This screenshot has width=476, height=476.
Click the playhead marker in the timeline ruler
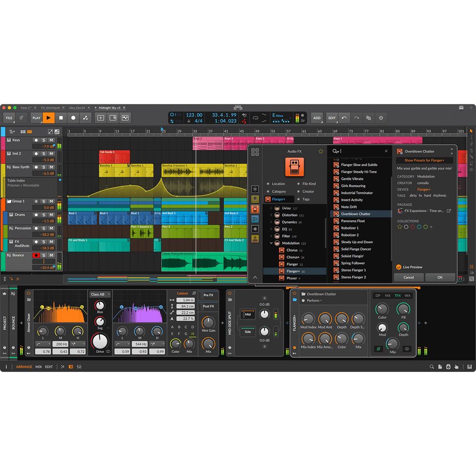click(162, 129)
